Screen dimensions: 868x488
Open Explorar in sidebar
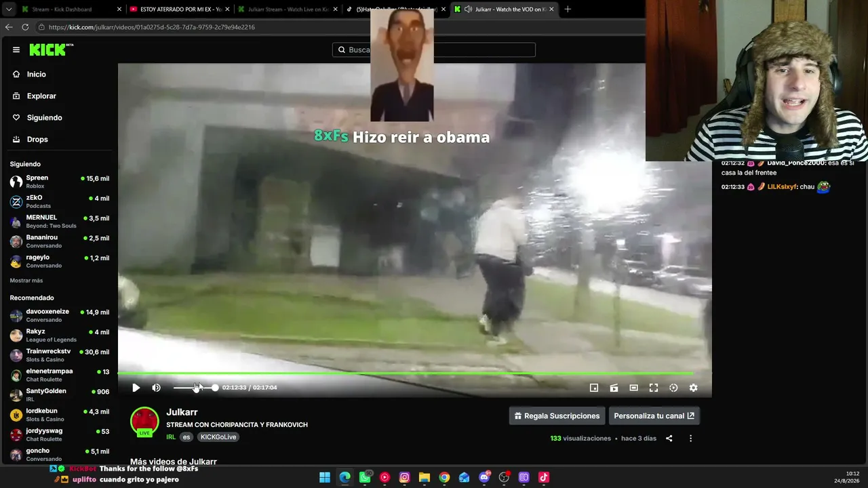click(41, 96)
